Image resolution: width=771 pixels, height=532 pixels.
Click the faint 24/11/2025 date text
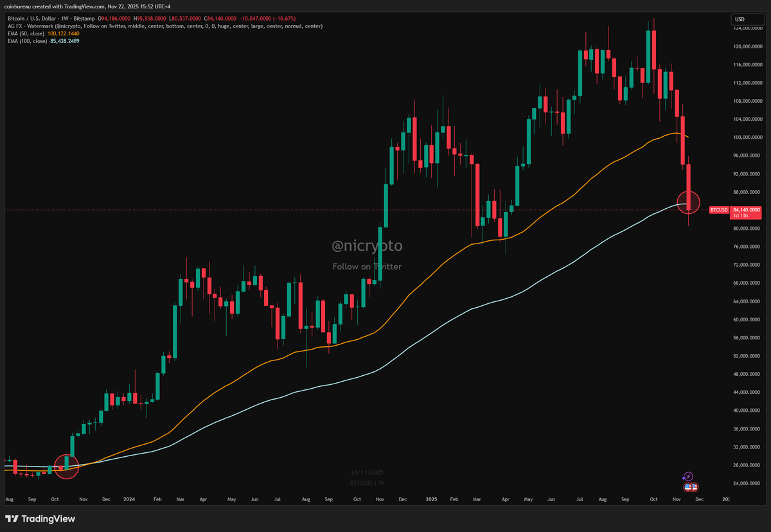click(367, 474)
